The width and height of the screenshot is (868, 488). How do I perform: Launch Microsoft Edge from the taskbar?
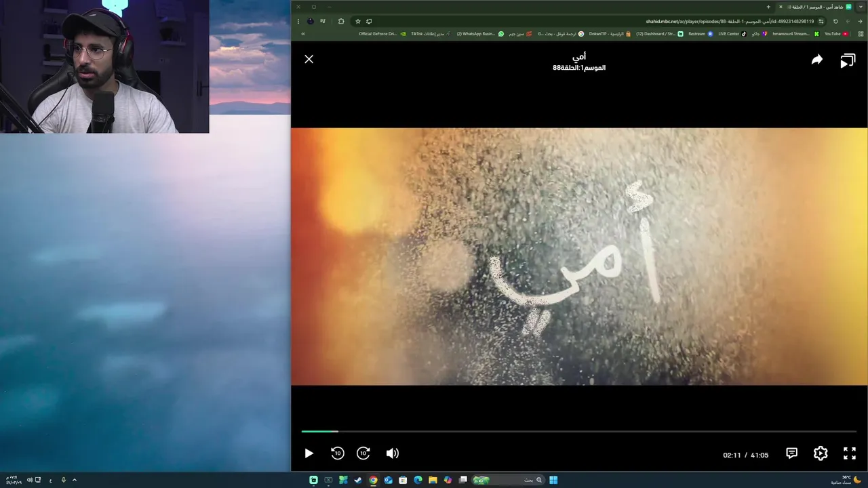pos(418,480)
